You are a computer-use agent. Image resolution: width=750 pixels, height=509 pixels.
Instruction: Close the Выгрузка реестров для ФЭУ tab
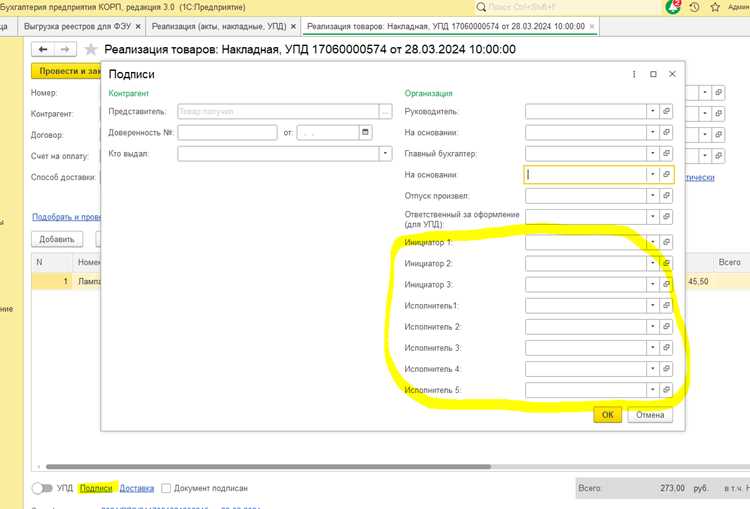tap(138, 27)
